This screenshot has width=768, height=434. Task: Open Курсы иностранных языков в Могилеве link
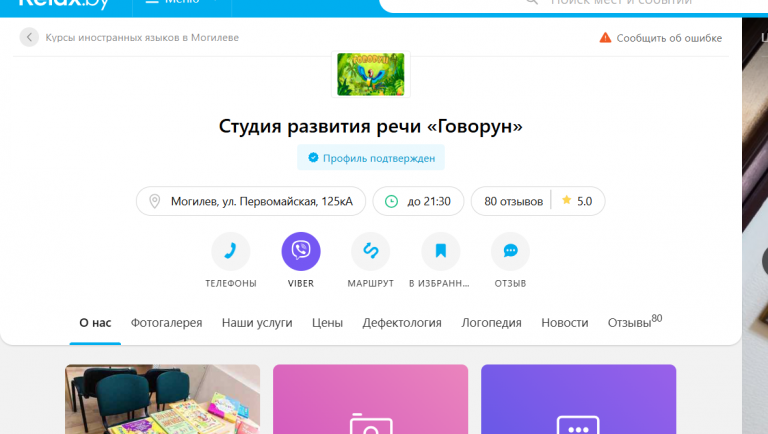[142, 38]
